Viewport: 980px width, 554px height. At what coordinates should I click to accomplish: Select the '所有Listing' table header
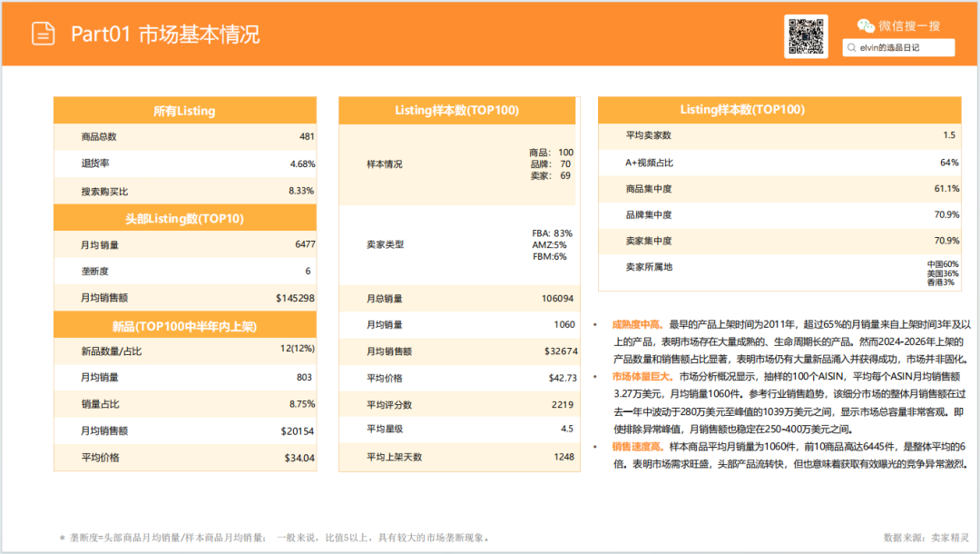(x=185, y=111)
